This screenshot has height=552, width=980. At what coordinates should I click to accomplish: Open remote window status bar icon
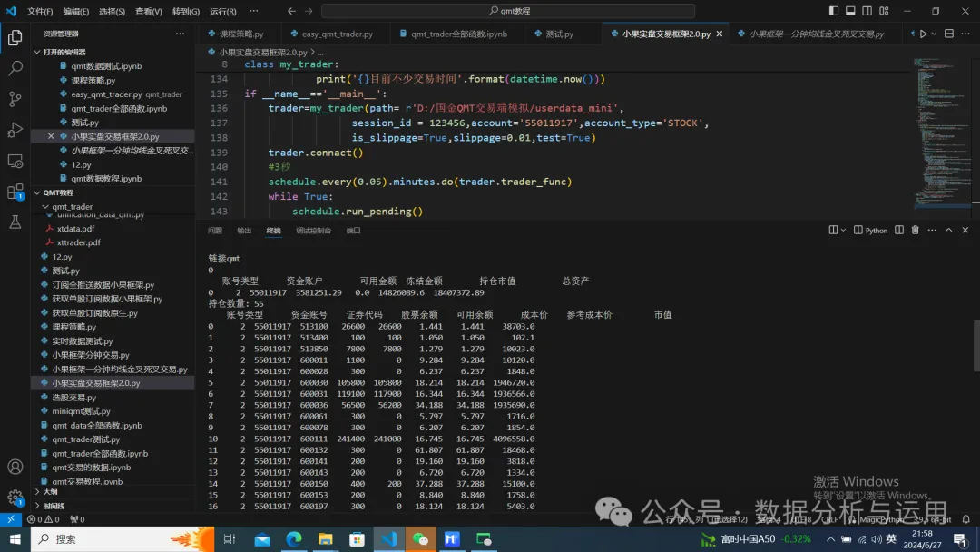[11, 519]
